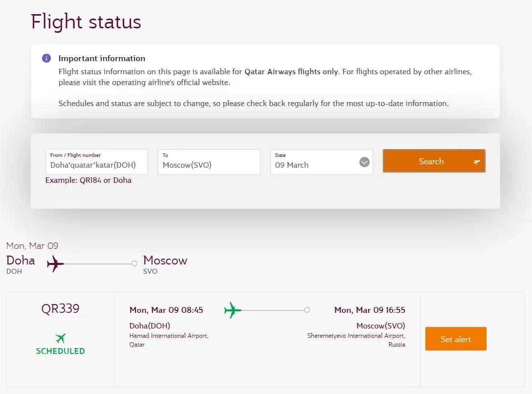
Task: Click the circle endpoint beside the arrival time
Action: [307, 309]
